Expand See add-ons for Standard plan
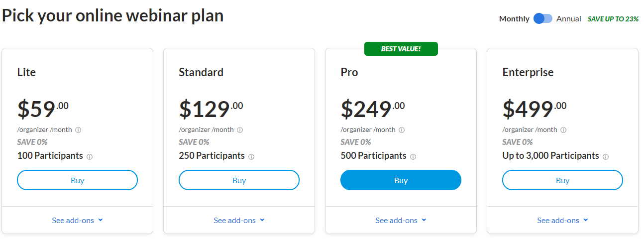The height and width of the screenshot is (242, 644). click(239, 220)
